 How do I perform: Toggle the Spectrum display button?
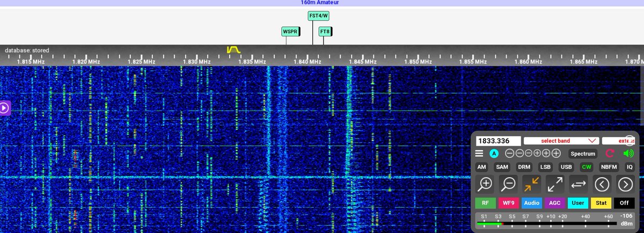pyautogui.click(x=583, y=154)
